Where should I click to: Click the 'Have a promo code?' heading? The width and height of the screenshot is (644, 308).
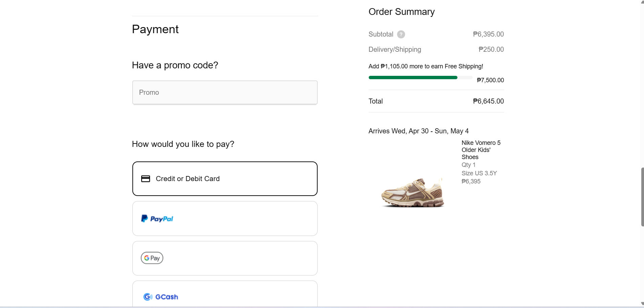click(x=175, y=65)
